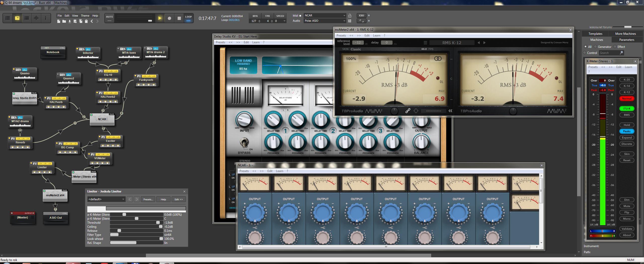Select the Effect radio button
The height and width of the screenshot is (264, 644).
[x=615, y=47]
